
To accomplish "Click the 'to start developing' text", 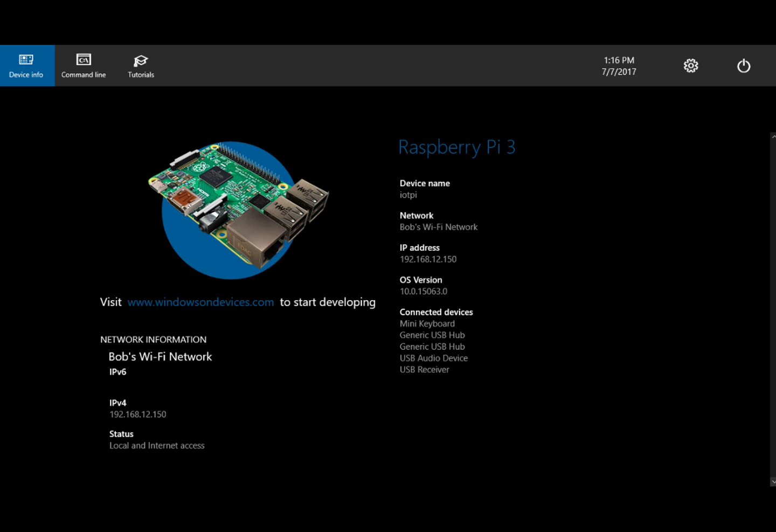I will point(328,302).
